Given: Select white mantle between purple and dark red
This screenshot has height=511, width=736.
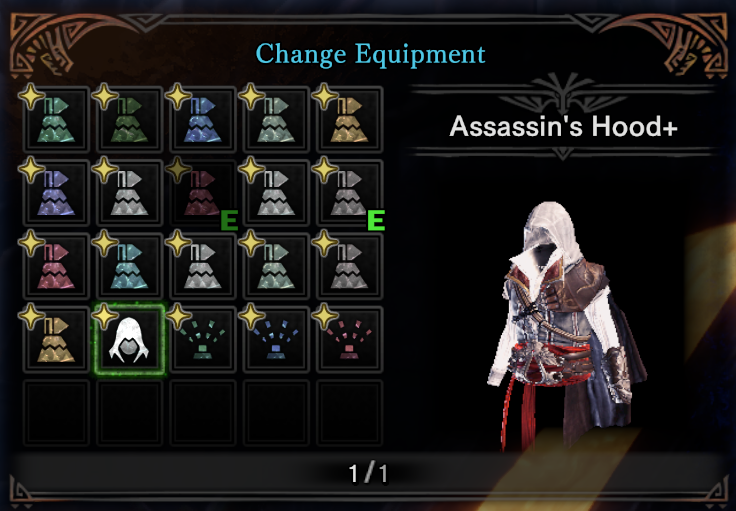Looking at the screenshot, I should point(129,193).
